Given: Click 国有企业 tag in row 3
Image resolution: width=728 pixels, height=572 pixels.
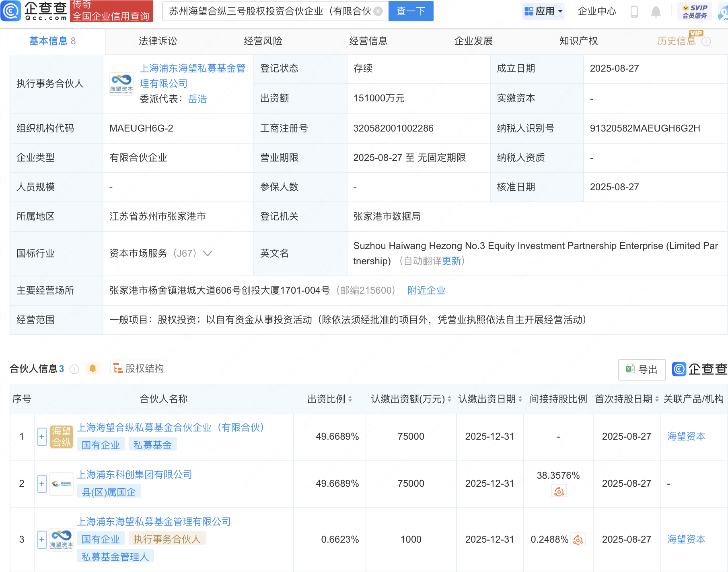Looking at the screenshot, I should [x=101, y=539].
